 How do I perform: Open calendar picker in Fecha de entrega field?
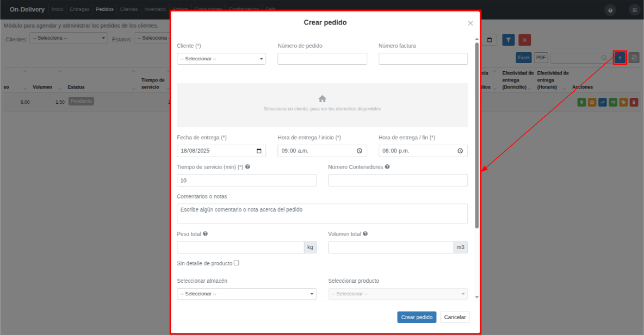(x=259, y=151)
